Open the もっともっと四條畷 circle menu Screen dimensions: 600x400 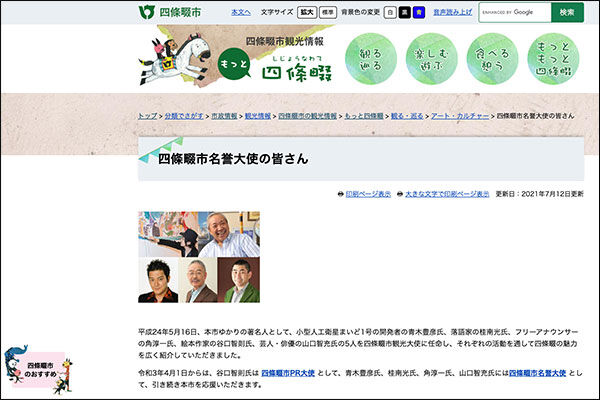(x=553, y=59)
